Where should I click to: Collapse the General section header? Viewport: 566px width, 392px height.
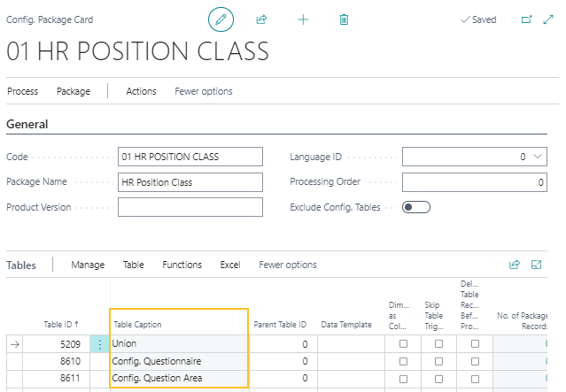pyautogui.click(x=27, y=125)
